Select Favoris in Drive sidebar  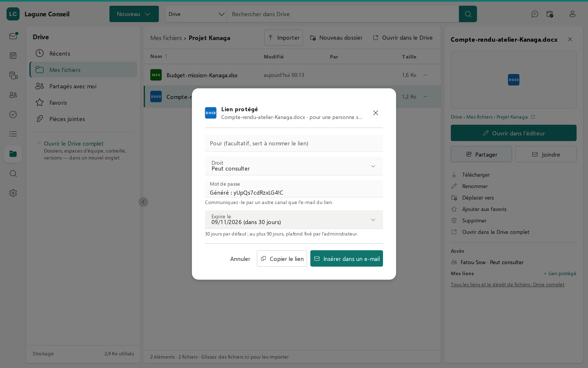(83, 102)
